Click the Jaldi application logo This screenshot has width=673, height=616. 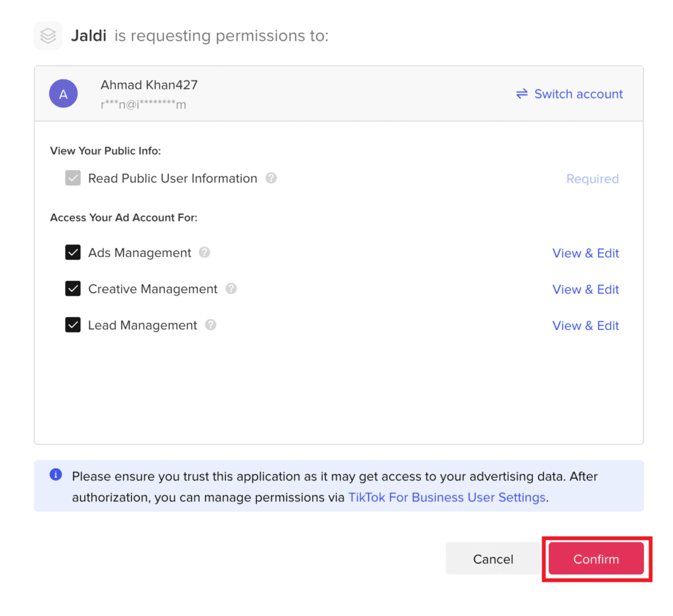(47, 36)
